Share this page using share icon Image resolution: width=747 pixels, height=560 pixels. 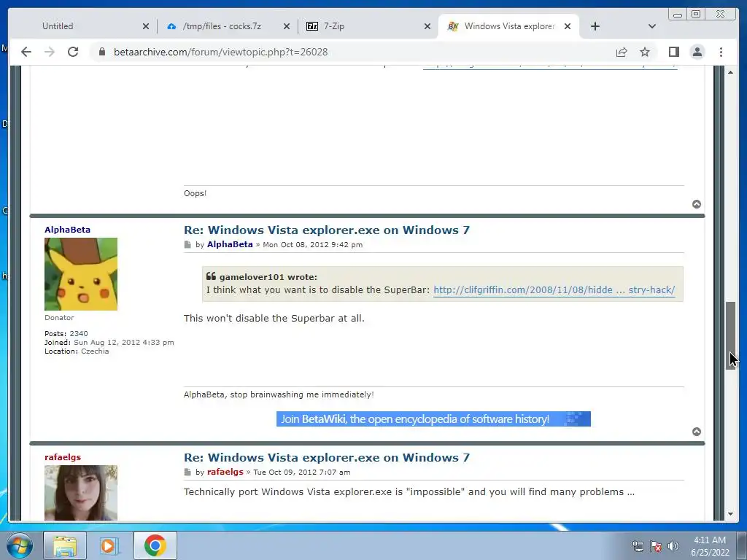pyautogui.click(x=622, y=52)
